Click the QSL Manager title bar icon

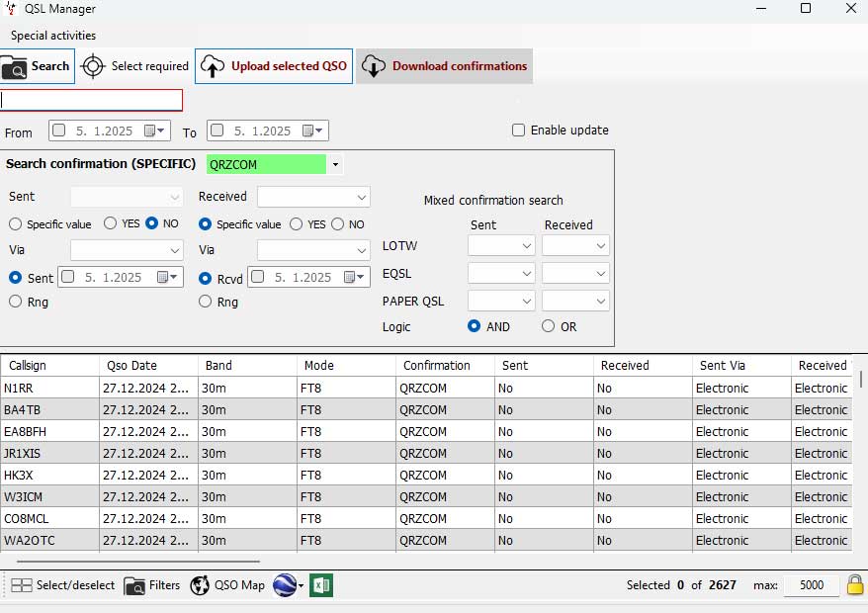coord(11,8)
